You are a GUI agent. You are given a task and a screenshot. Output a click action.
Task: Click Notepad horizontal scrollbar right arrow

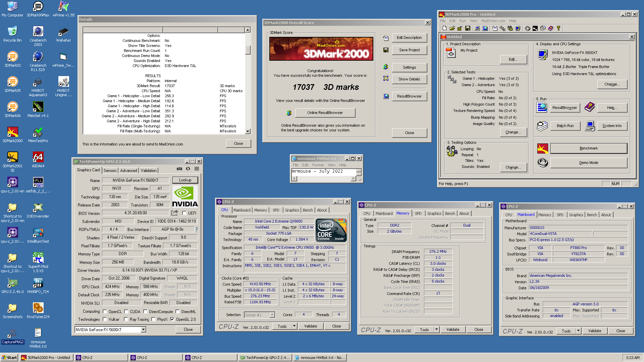click(353, 179)
